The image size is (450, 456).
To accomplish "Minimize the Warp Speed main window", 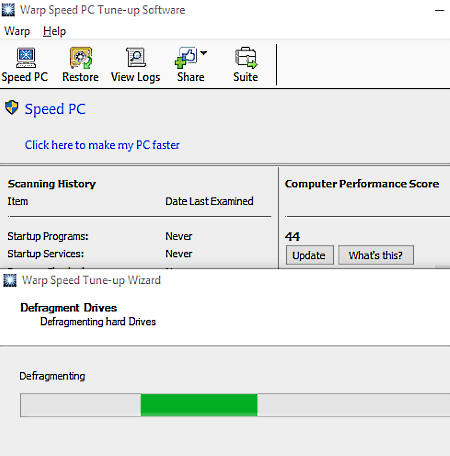I will point(439,10).
